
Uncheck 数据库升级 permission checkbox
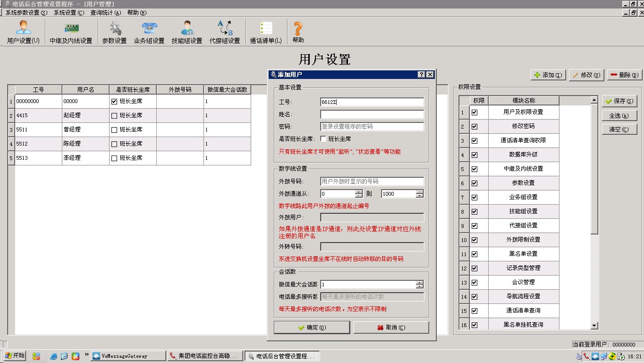(x=475, y=155)
